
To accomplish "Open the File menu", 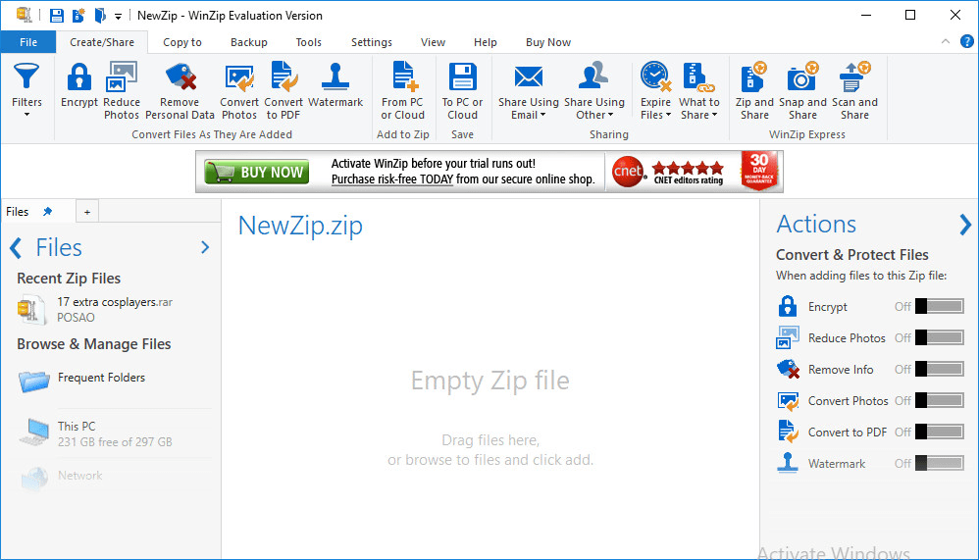I will [28, 42].
